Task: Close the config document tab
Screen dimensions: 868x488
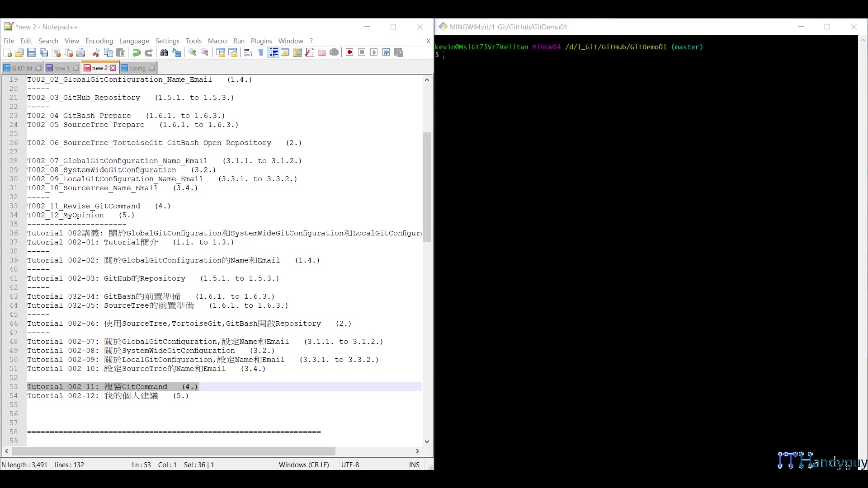Action: 152,68
